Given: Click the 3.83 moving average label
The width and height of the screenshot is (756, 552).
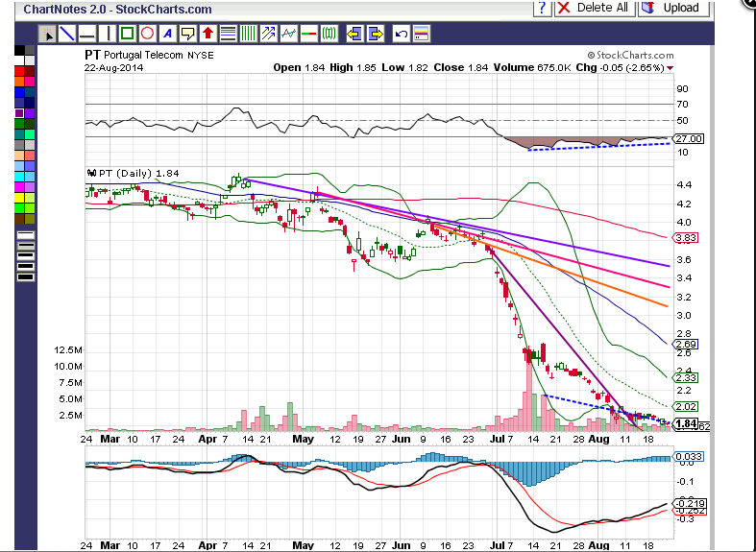Looking at the screenshot, I should pyautogui.click(x=686, y=237).
